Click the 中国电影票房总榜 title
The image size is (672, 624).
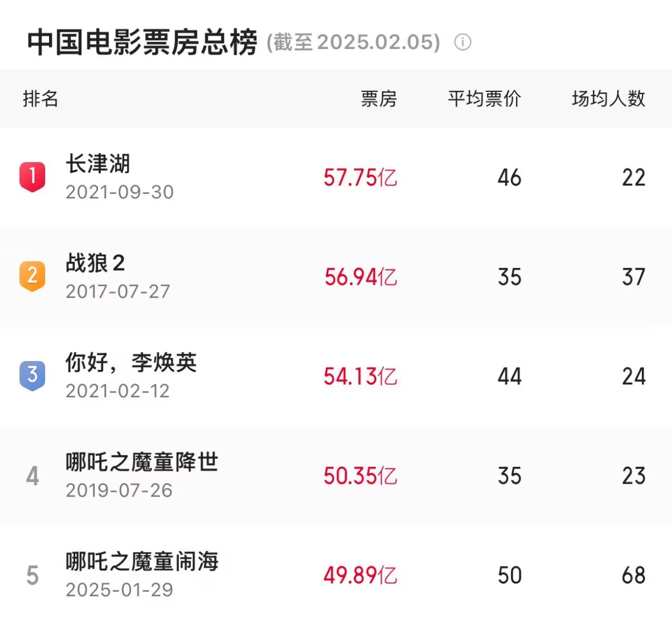click(x=142, y=42)
